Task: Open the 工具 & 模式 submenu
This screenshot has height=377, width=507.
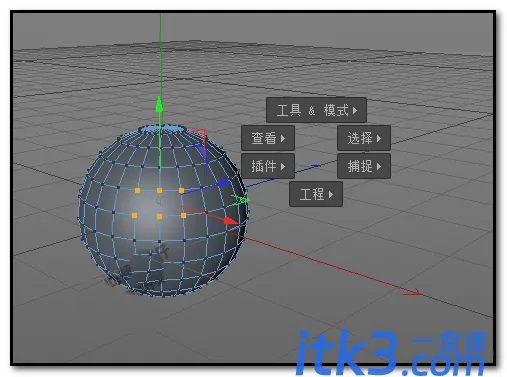Action: click(x=316, y=110)
